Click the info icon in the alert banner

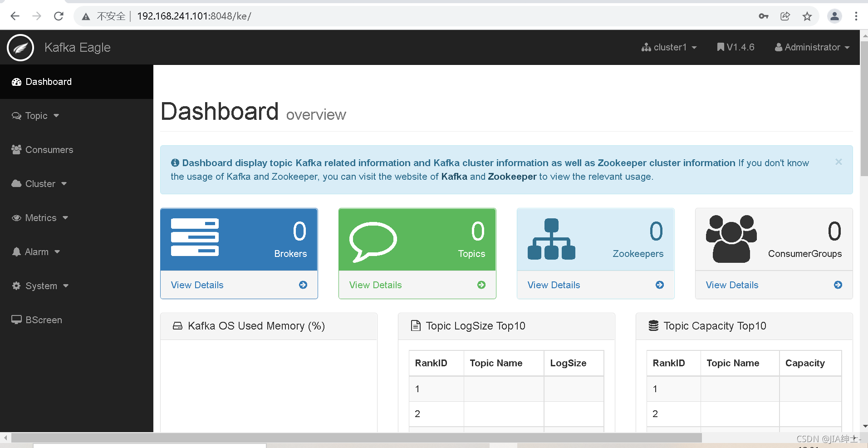tap(175, 163)
